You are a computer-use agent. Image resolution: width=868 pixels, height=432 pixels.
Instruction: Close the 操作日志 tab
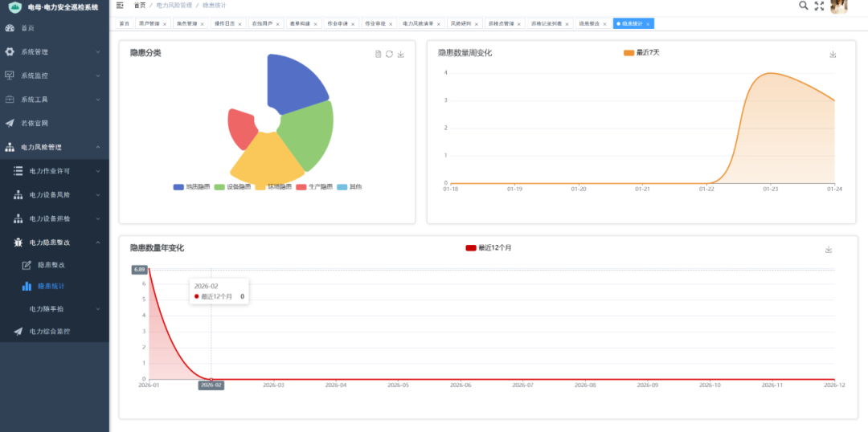(x=240, y=24)
